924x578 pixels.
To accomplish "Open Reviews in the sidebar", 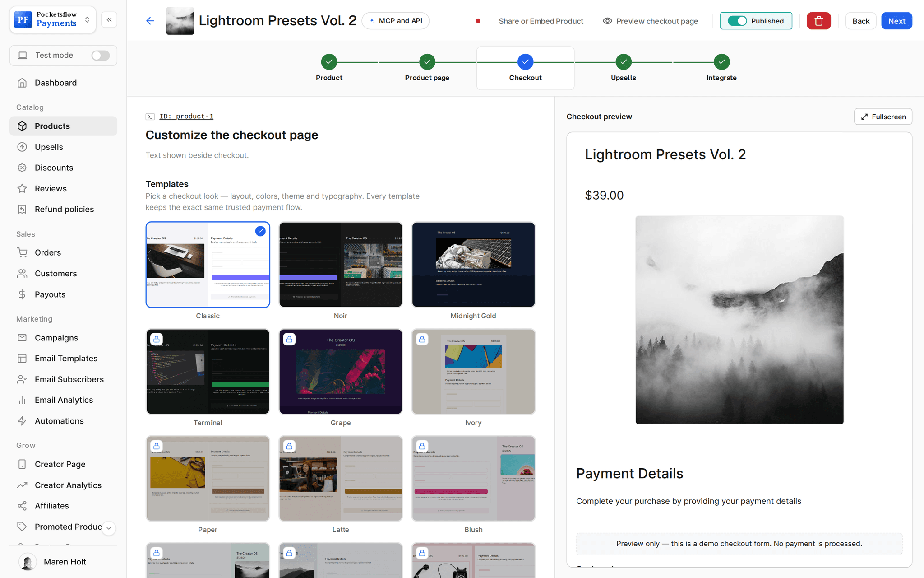I will click(x=63, y=188).
